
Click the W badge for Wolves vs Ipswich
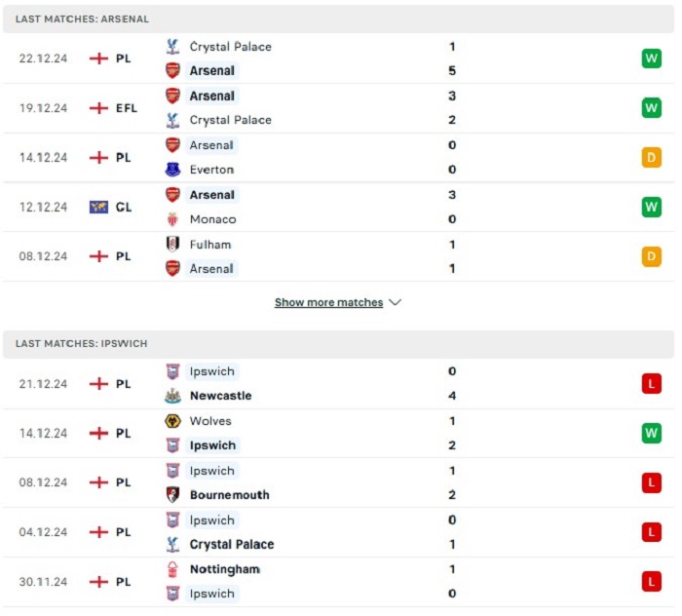(651, 434)
